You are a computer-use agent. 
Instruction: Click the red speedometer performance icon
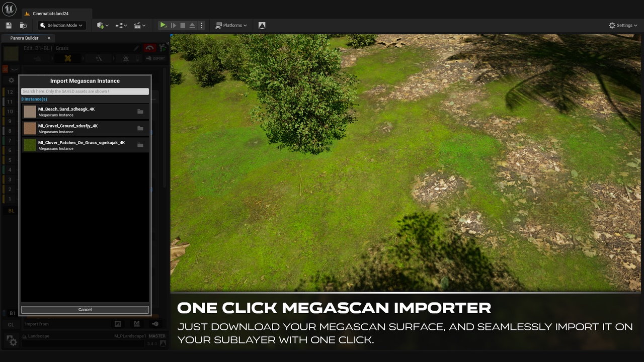150,48
